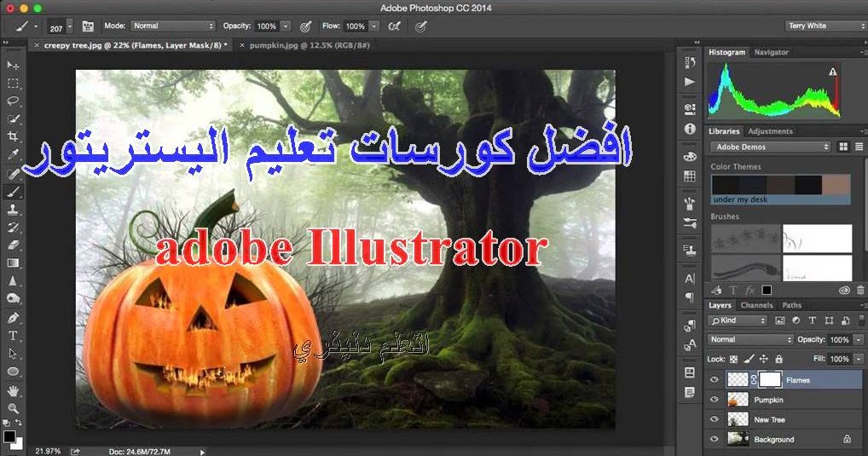868x456 pixels.
Task: Click the foreground color swatch in toolbar
Action: pyautogui.click(x=9, y=436)
